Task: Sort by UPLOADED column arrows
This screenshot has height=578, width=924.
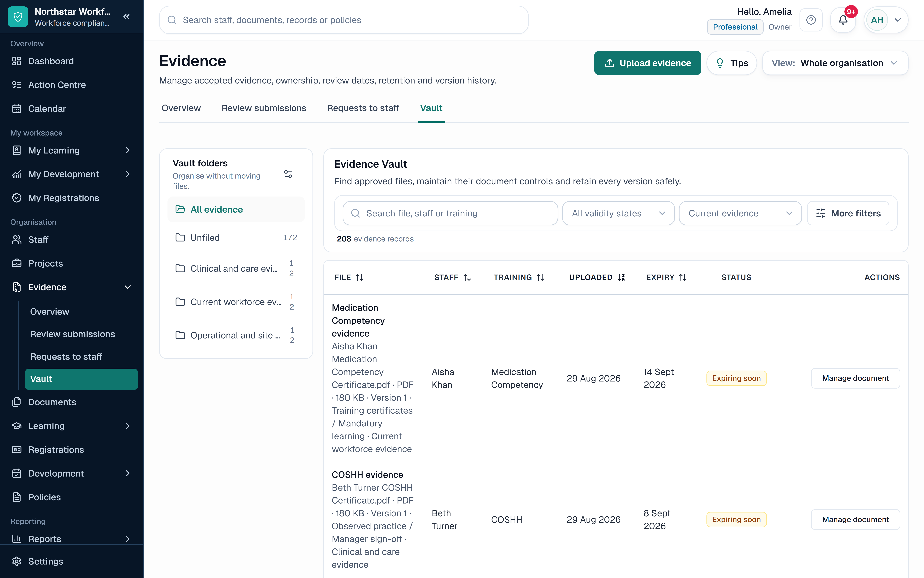Action: 621,278
